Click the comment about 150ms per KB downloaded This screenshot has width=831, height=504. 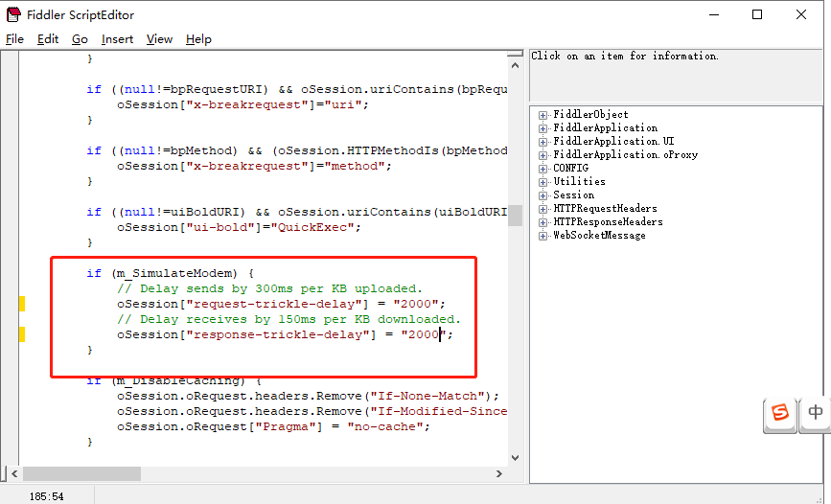(289, 320)
